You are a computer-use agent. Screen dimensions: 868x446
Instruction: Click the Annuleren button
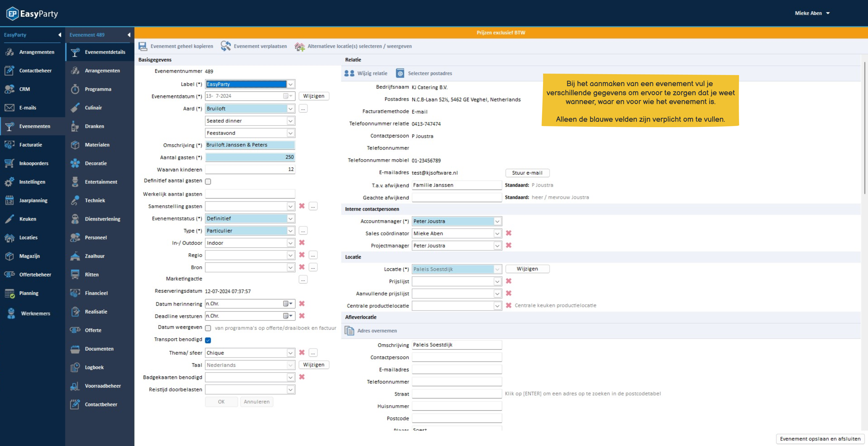257,402
